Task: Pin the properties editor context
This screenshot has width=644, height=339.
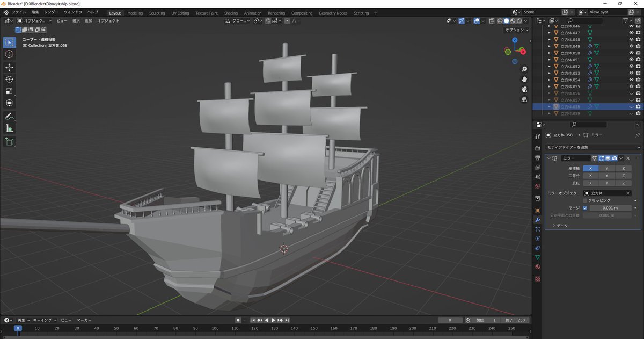Action: point(638,135)
